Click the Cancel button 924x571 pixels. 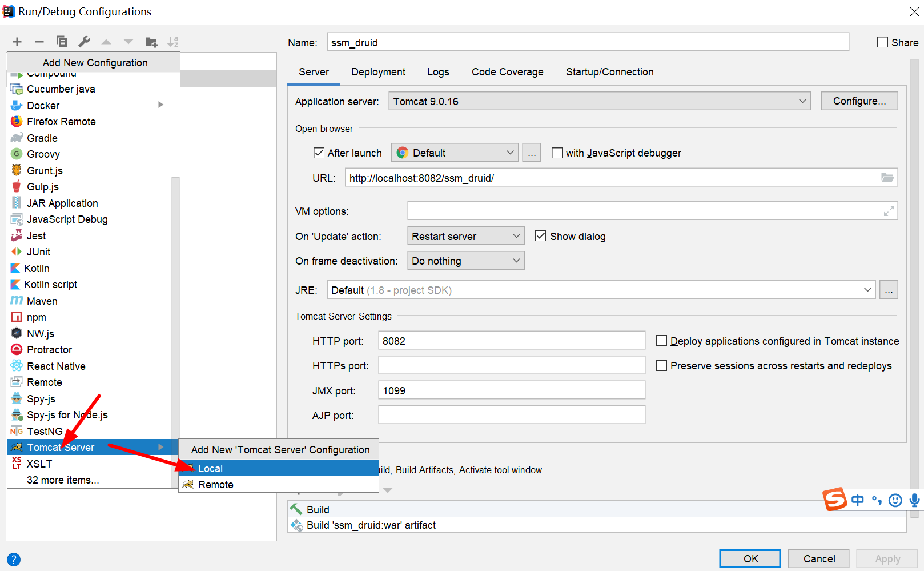[818, 558]
